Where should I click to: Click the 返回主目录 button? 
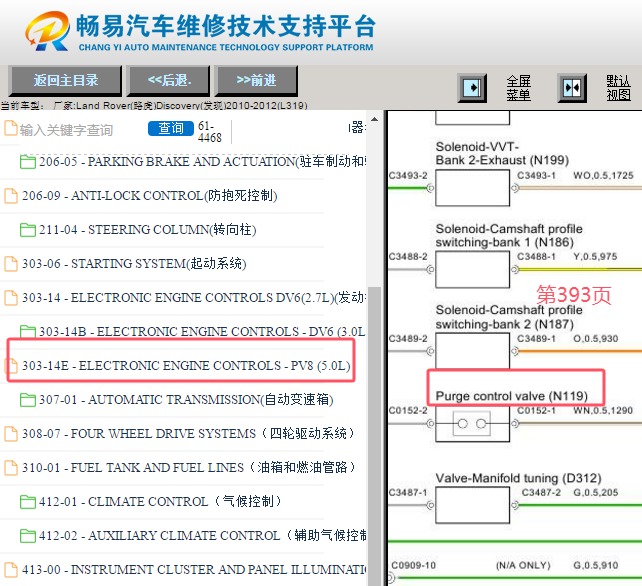coord(66,80)
